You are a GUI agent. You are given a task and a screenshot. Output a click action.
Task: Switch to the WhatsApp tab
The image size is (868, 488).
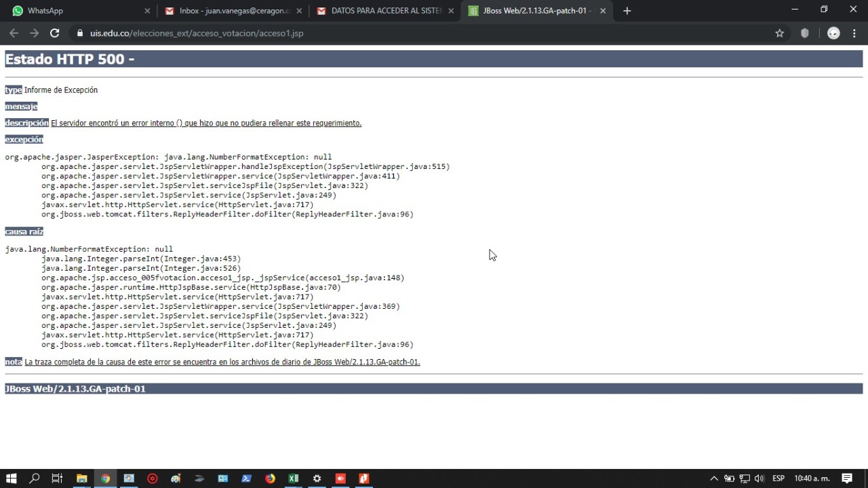(75, 11)
